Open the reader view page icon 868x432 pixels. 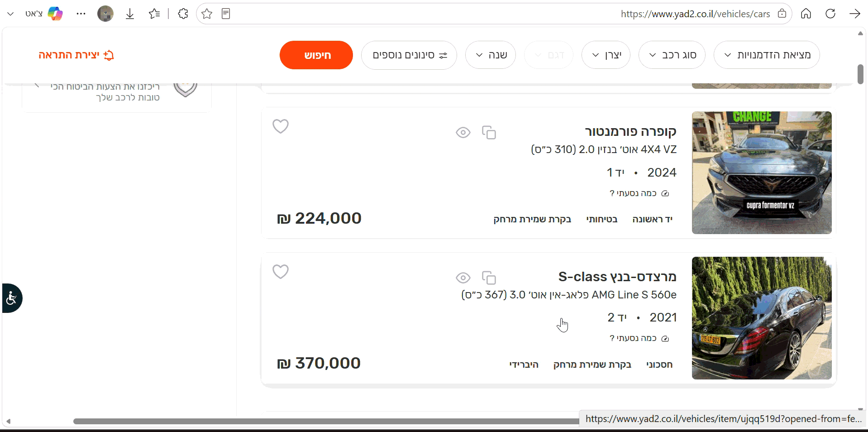pos(226,14)
